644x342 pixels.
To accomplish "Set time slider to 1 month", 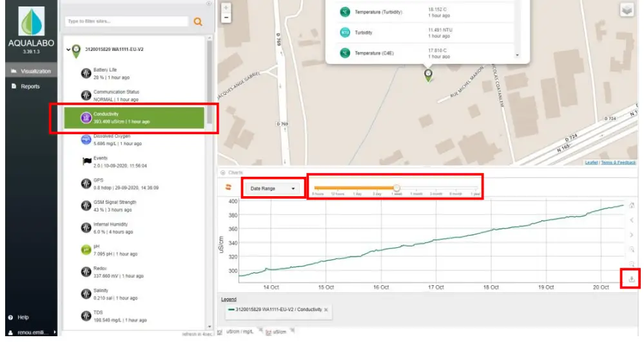I will [x=416, y=194].
